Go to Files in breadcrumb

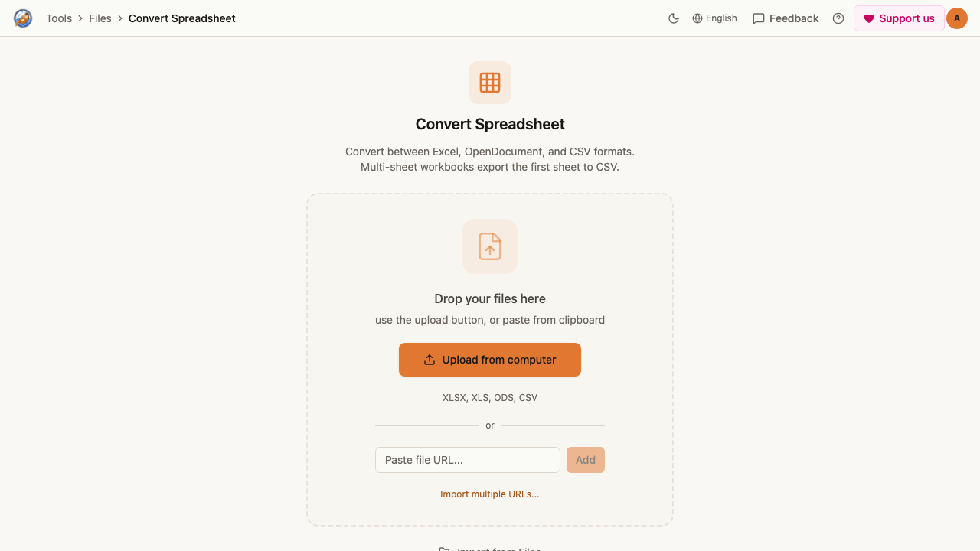100,18
